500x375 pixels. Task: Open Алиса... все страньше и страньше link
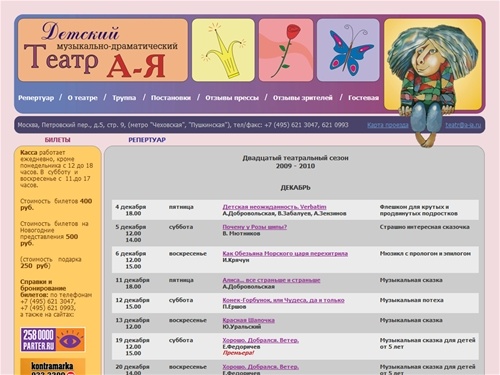coord(271,280)
